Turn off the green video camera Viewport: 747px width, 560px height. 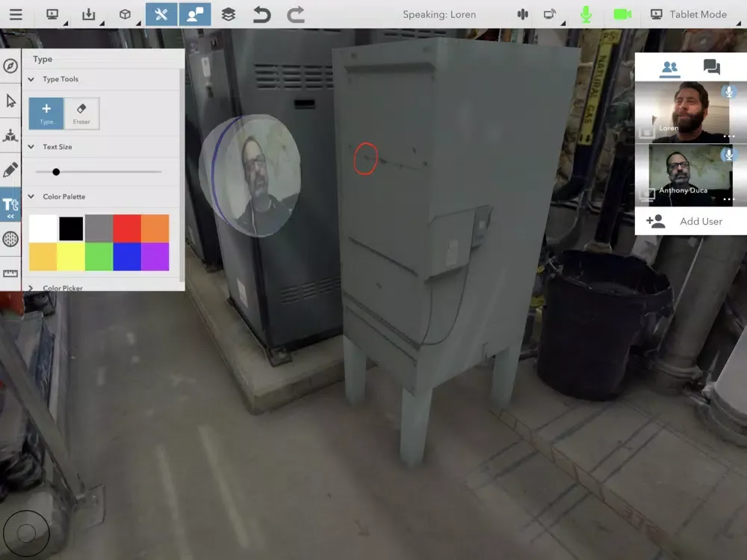click(622, 14)
